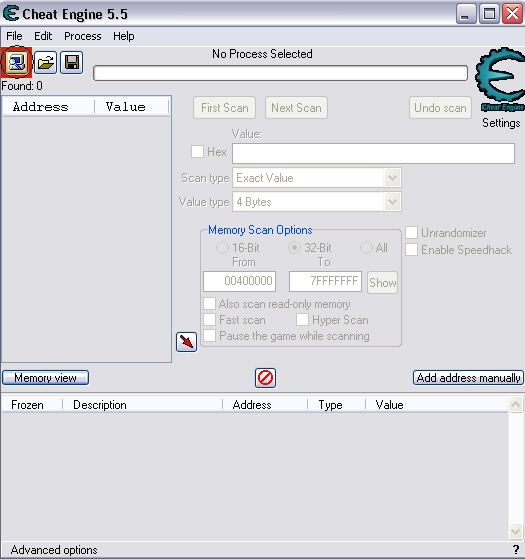525x559 pixels.
Task: Click the From address field 00400000
Action: [x=239, y=281]
